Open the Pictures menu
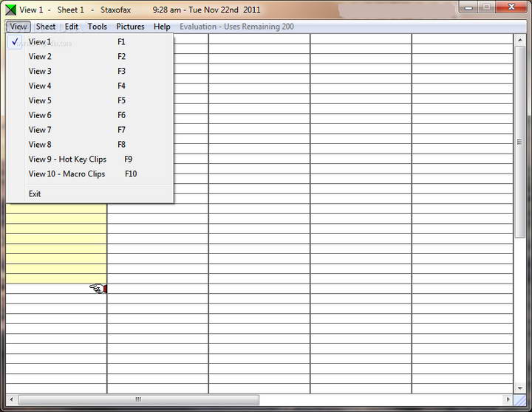This screenshot has height=412, width=532. [x=130, y=27]
